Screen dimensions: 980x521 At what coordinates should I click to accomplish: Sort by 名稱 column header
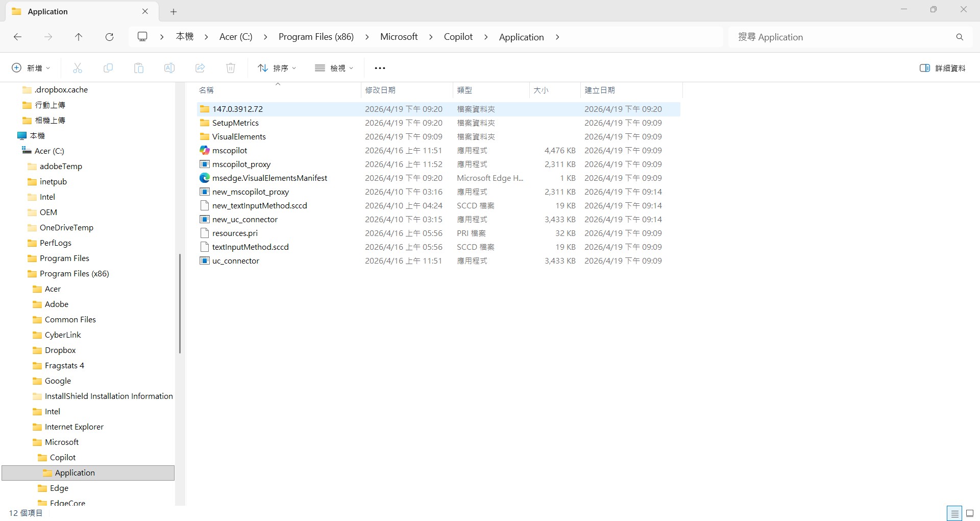tap(278, 90)
